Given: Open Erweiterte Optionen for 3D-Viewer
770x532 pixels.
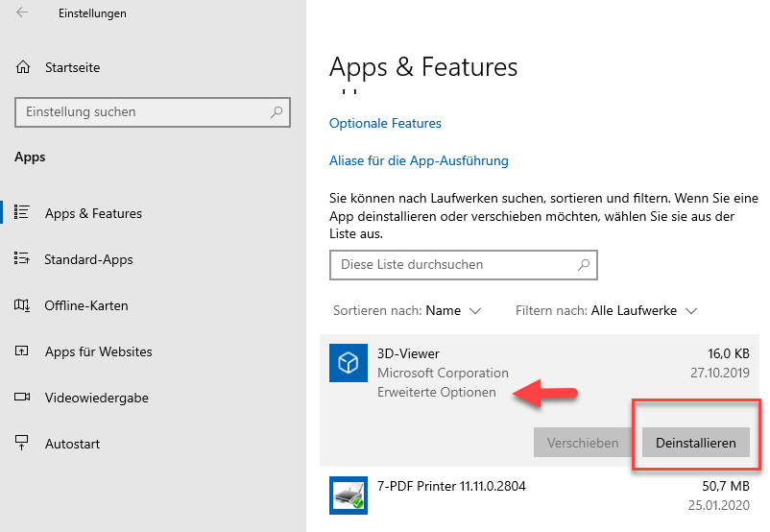Looking at the screenshot, I should [437, 392].
